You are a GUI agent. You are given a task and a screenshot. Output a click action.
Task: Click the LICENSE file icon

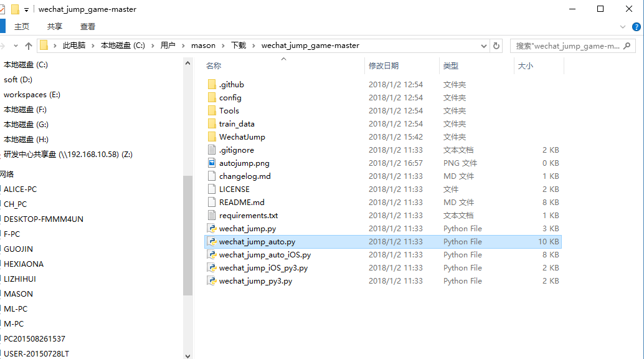click(212, 189)
